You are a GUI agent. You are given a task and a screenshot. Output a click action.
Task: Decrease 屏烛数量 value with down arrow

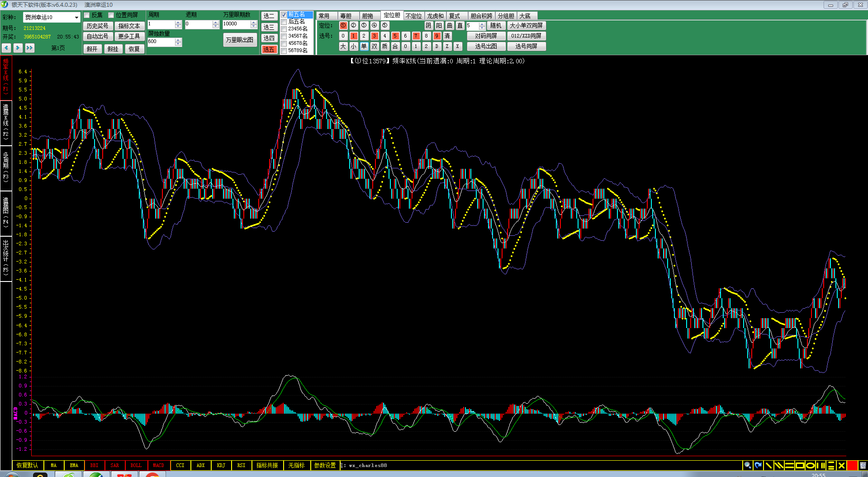[x=178, y=44]
